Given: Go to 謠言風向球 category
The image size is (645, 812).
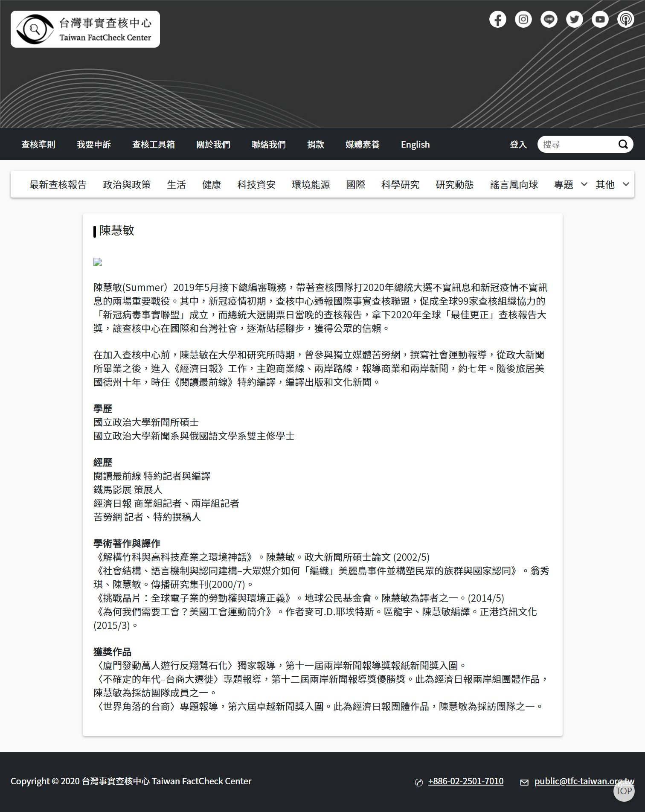Looking at the screenshot, I should (x=514, y=184).
